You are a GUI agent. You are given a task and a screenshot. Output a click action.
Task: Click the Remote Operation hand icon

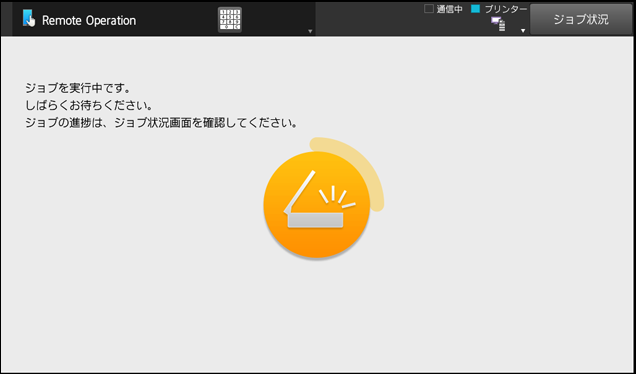(x=29, y=19)
